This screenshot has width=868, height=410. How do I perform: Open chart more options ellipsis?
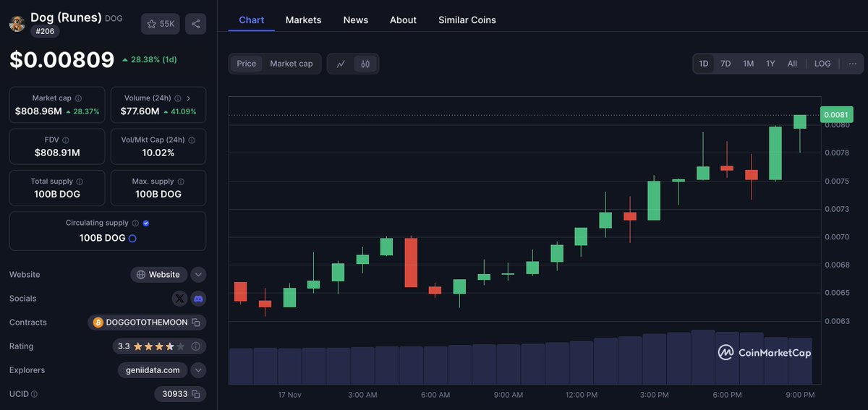853,64
